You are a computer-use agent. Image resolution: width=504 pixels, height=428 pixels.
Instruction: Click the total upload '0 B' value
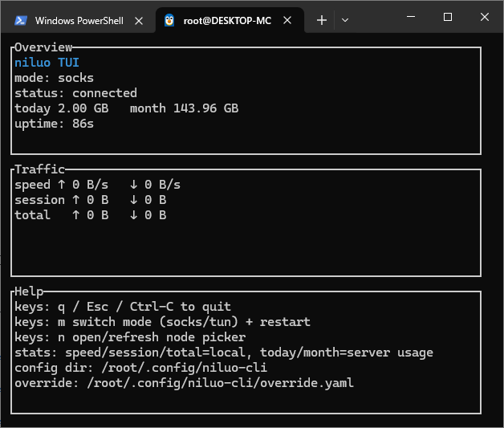(98, 215)
